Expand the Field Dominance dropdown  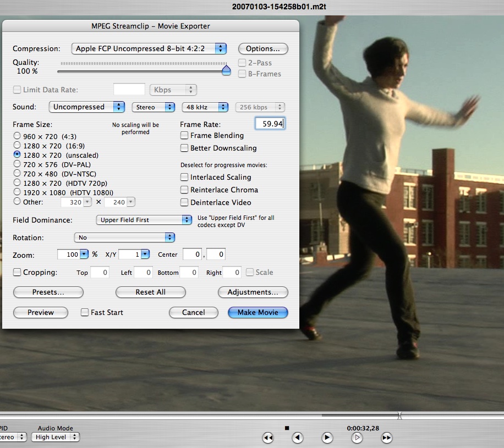(143, 220)
